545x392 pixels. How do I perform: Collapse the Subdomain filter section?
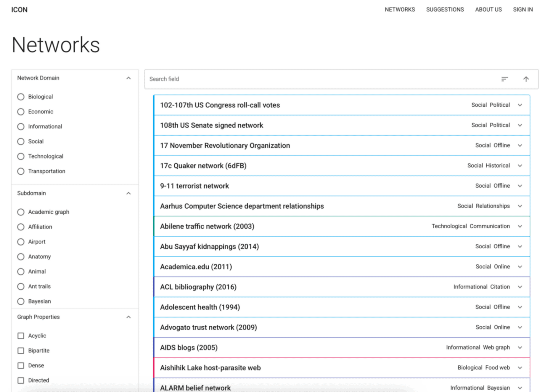coord(128,193)
